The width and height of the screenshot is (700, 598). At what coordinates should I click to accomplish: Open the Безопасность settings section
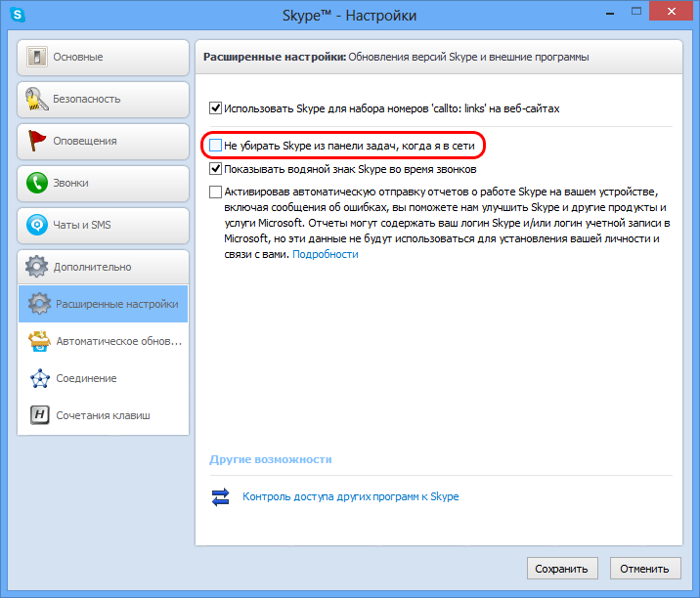(x=103, y=100)
